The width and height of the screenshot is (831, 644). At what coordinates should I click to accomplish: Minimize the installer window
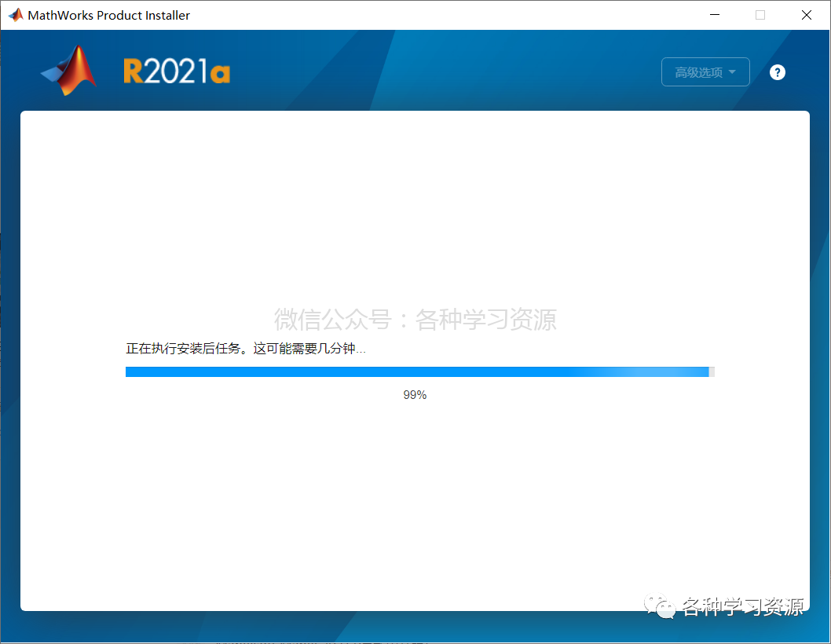tap(715, 15)
